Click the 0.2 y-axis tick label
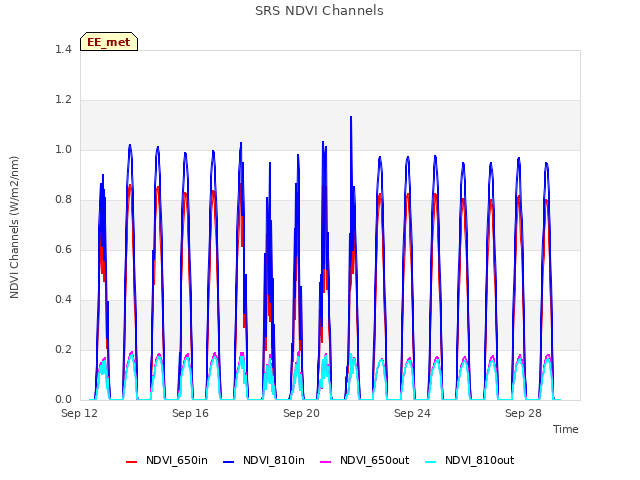The image size is (640, 480). click(x=63, y=350)
